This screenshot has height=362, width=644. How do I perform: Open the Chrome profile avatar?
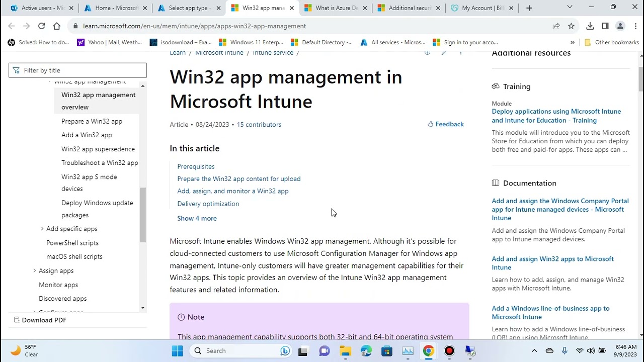pyautogui.click(x=620, y=26)
